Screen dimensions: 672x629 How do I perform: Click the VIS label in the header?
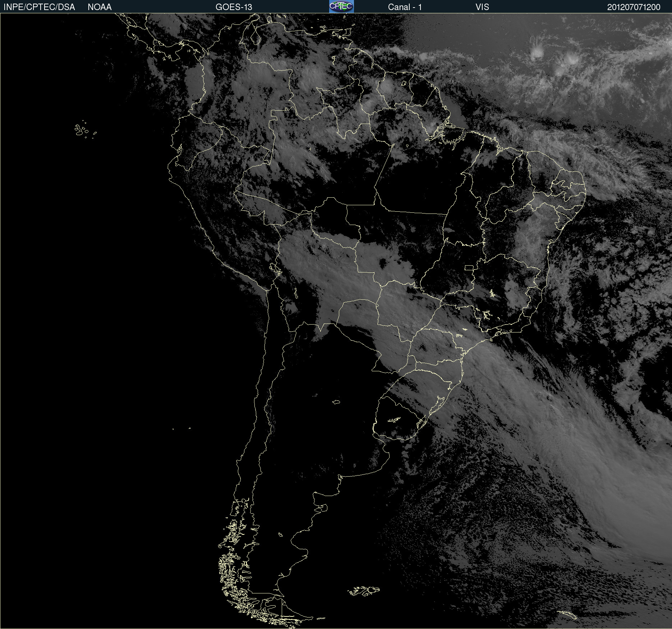point(482,7)
